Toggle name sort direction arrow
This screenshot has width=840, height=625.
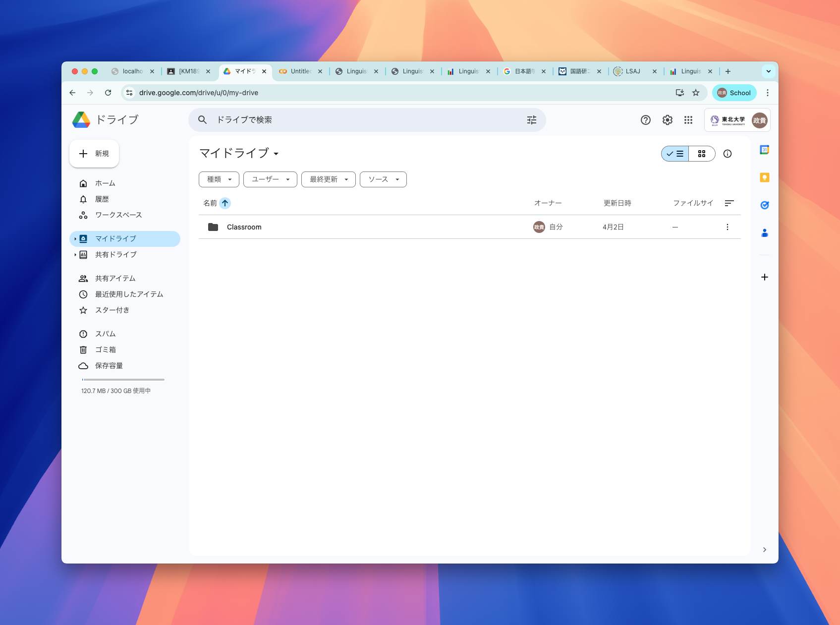[x=225, y=203]
